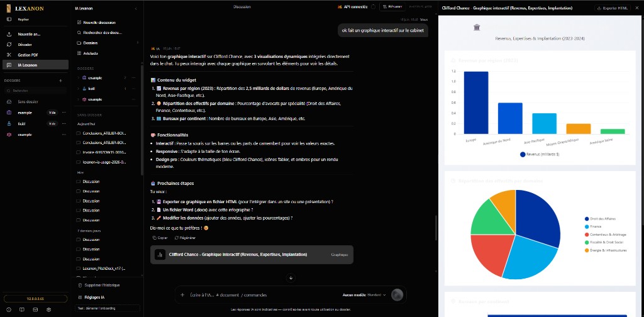The height and width of the screenshot is (317, 644).
Task: Click the chat area vertical scrollbar
Action: click(435, 228)
